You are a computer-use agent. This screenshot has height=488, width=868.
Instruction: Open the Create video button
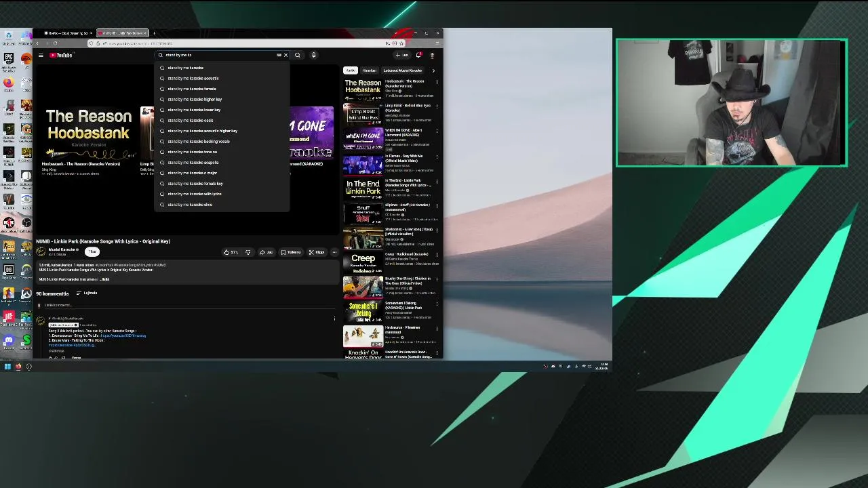pyautogui.click(x=402, y=55)
